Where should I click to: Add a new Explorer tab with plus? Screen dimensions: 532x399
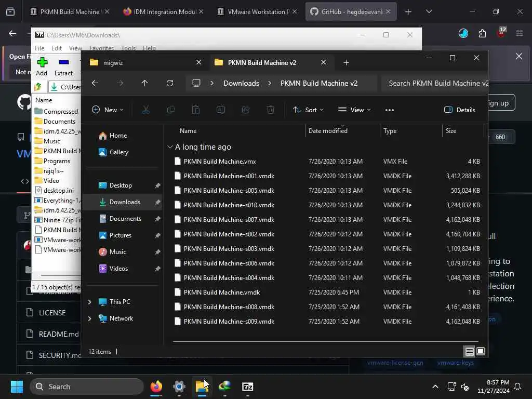coord(346,63)
